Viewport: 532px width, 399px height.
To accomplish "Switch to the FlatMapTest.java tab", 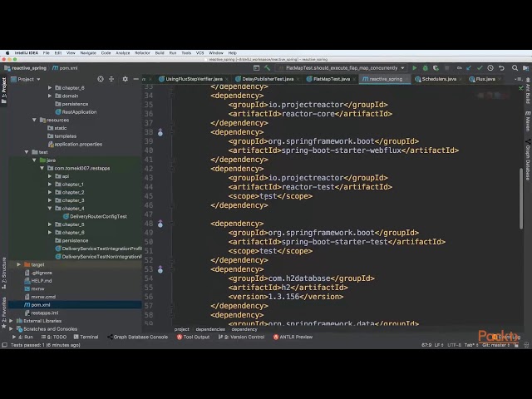I will click(331, 79).
